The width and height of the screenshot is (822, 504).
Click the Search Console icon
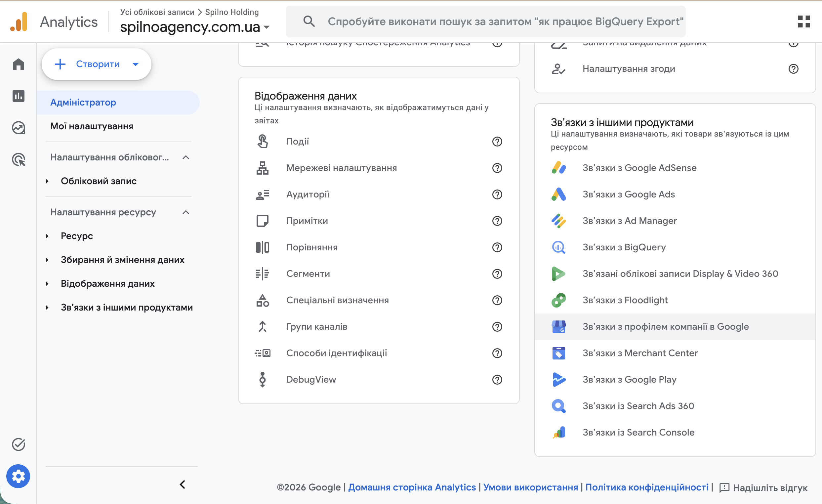558,432
